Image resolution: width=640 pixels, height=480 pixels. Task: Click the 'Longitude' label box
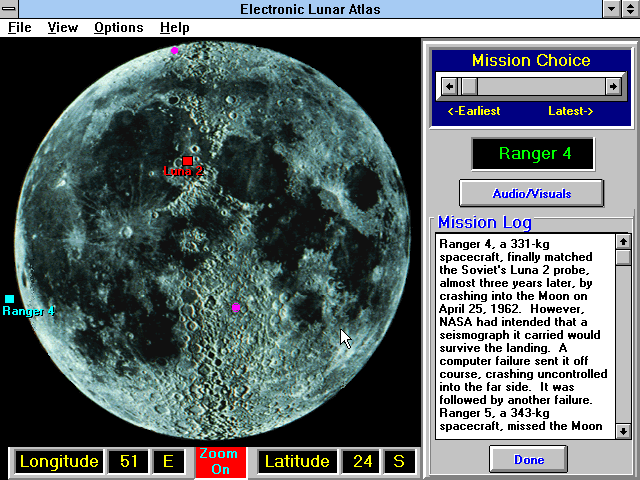click(x=59, y=462)
